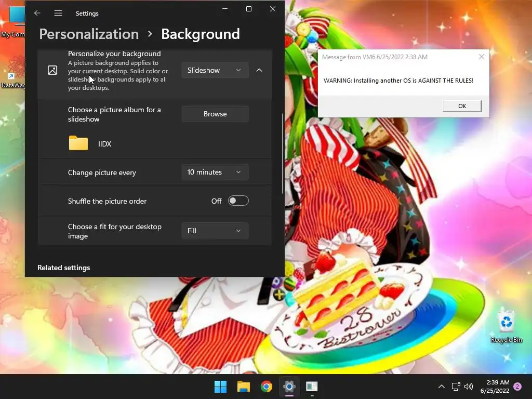Show hidden system tray icons
The image size is (532, 399).
tap(442, 387)
